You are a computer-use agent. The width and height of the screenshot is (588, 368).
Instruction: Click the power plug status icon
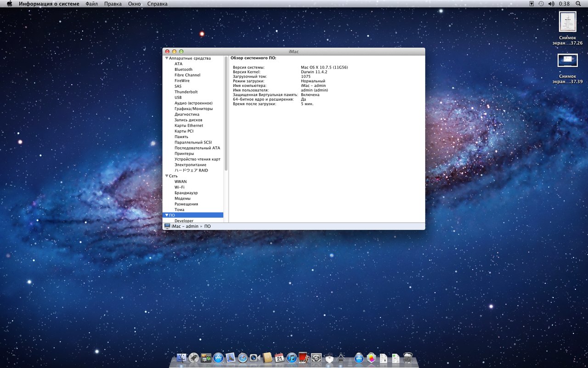click(x=531, y=4)
